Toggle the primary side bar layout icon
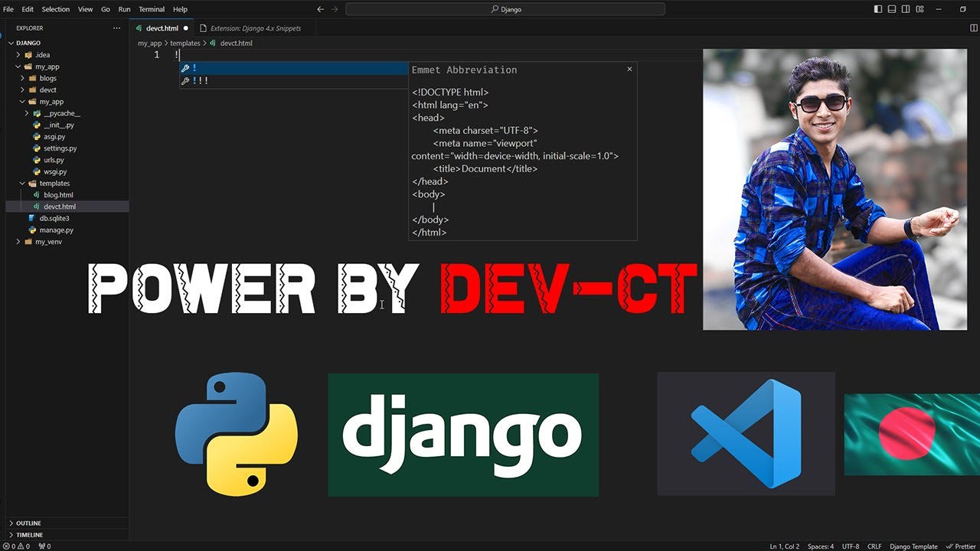 (878, 9)
